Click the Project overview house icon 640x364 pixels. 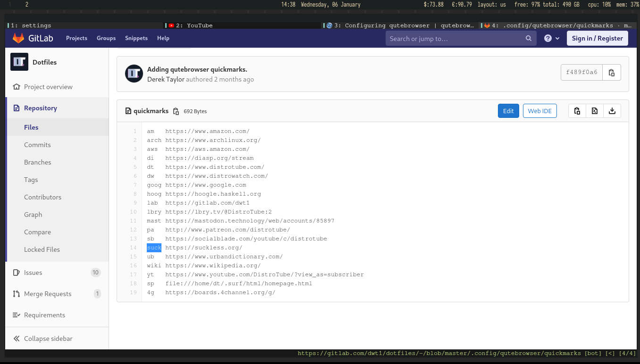pyautogui.click(x=17, y=87)
